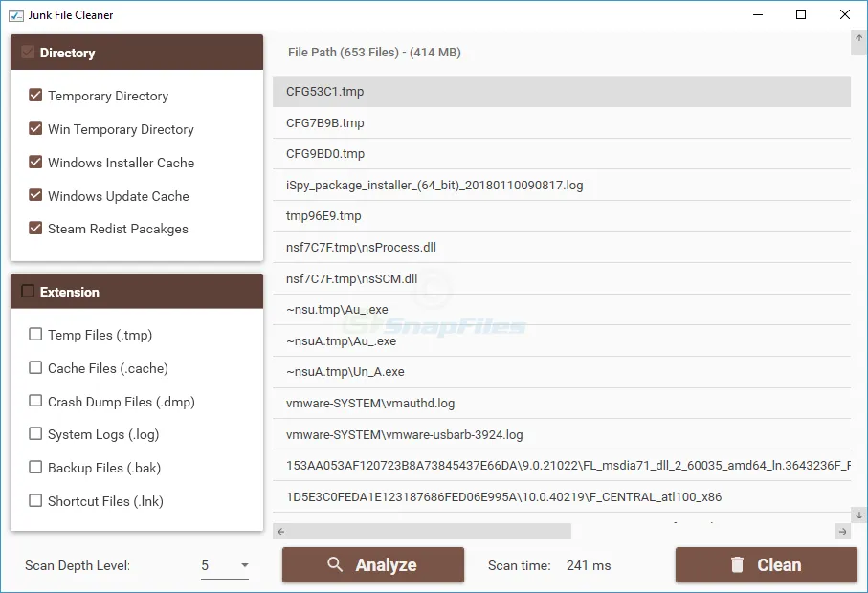Viewport: 868px width, 593px height.
Task: Select vmware-SYSTEM\vmauthd.log row
Action: (562, 404)
